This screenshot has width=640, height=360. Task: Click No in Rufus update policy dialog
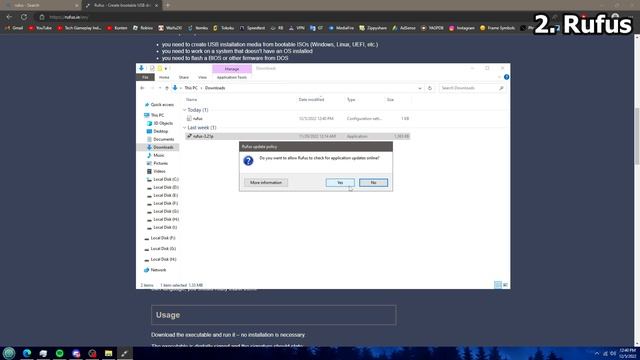pyautogui.click(x=373, y=182)
